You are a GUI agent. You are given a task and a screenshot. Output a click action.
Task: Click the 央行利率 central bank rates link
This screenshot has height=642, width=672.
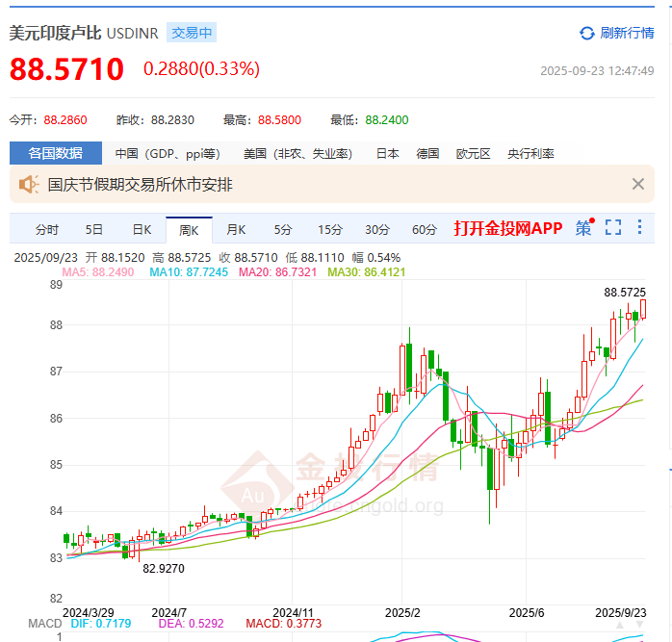[x=530, y=153]
